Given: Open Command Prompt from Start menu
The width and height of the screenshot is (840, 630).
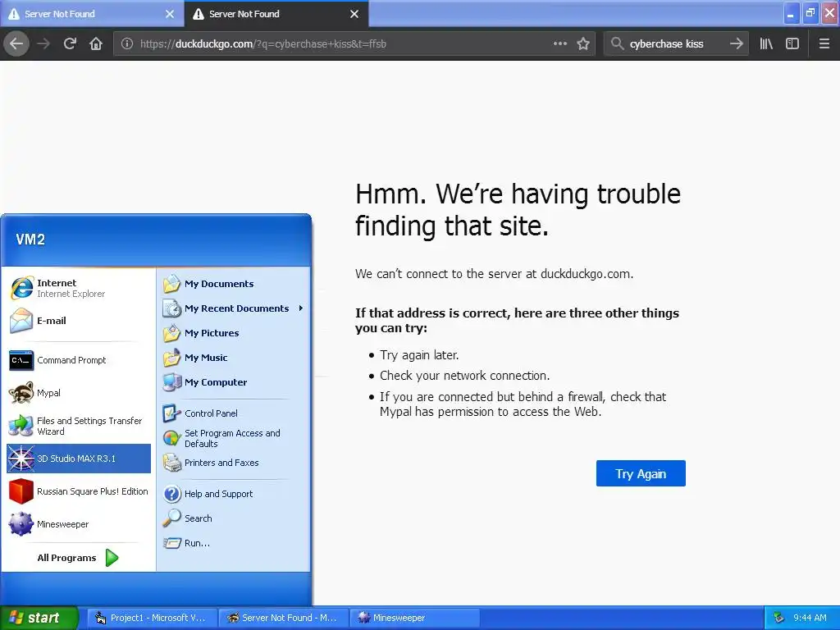Looking at the screenshot, I should (x=79, y=360).
